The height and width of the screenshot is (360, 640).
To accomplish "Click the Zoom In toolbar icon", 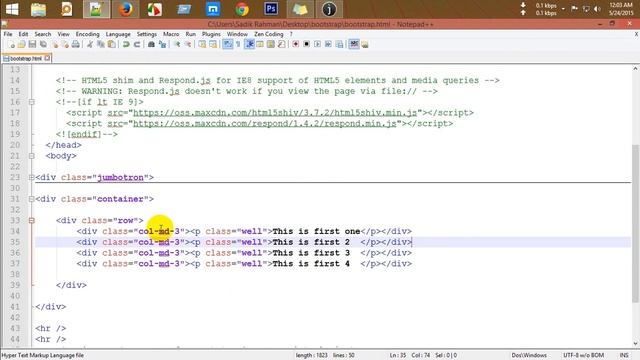I will pyautogui.click(x=177, y=44).
